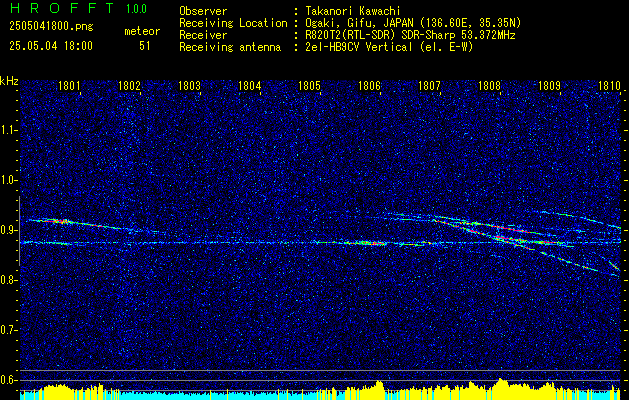Screen dimensions: 629x400
Task: Click the 1809 time marker
Action: (x=549, y=85)
